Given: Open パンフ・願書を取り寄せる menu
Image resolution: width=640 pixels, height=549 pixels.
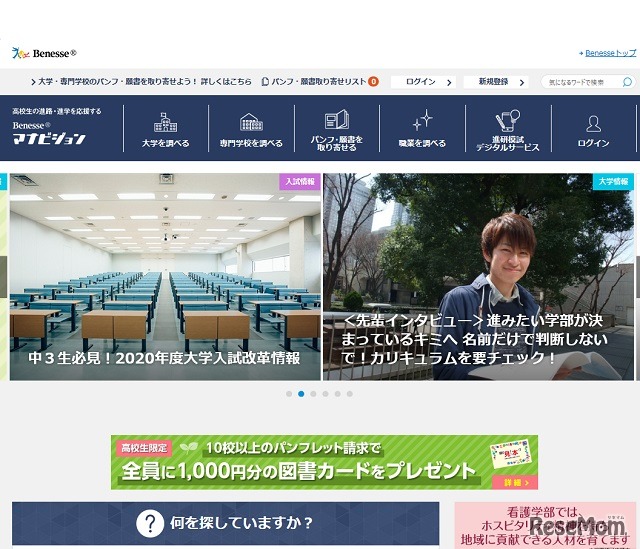Looking at the screenshot, I should tap(337, 129).
